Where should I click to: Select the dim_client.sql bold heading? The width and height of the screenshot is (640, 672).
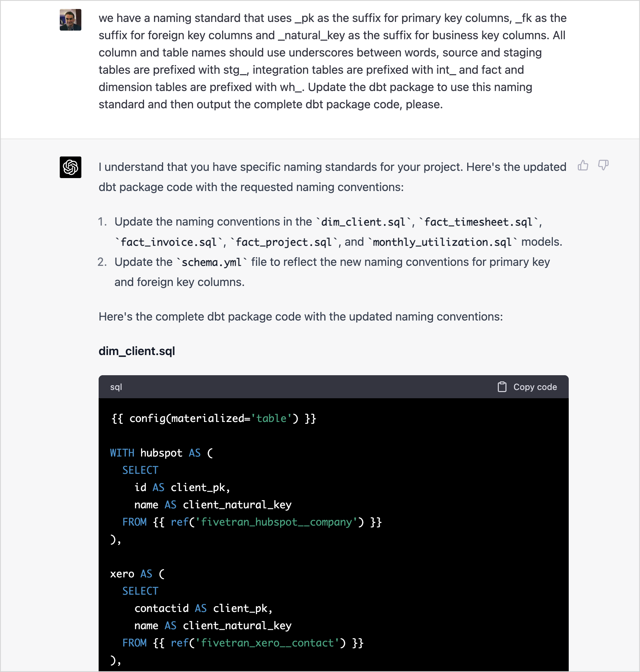coord(137,351)
